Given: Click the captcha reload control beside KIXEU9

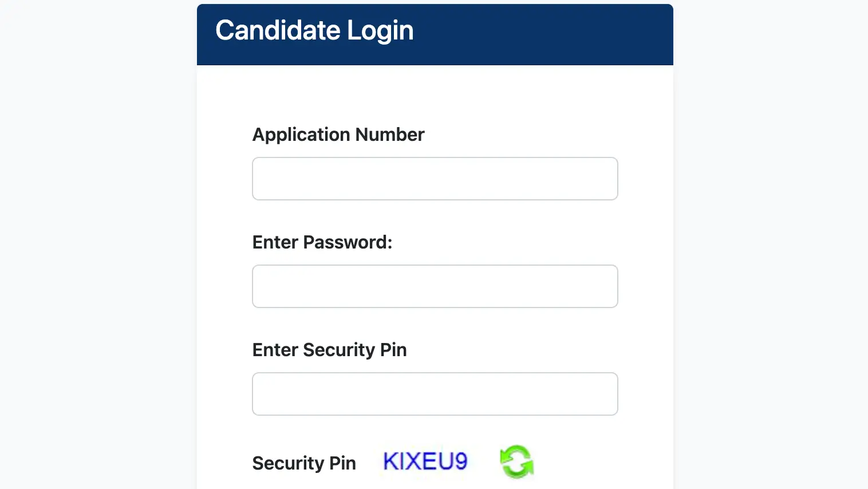Looking at the screenshot, I should pyautogui.click(x=516, y=462).
